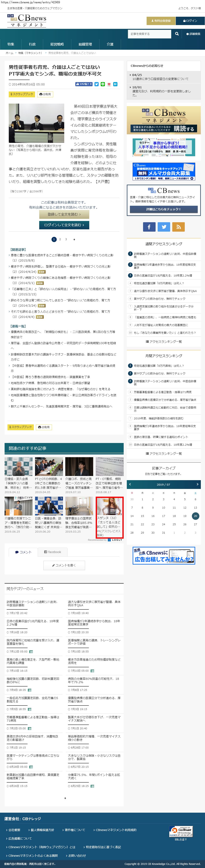Screen dimensions: 205x868
Task: Go to next article page arrow
Action: (x=74, y=239)
